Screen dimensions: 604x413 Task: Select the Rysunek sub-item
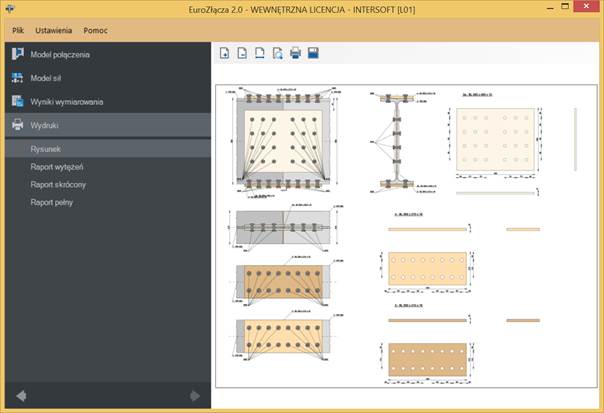pyautogui.click(x=108, y=149)
